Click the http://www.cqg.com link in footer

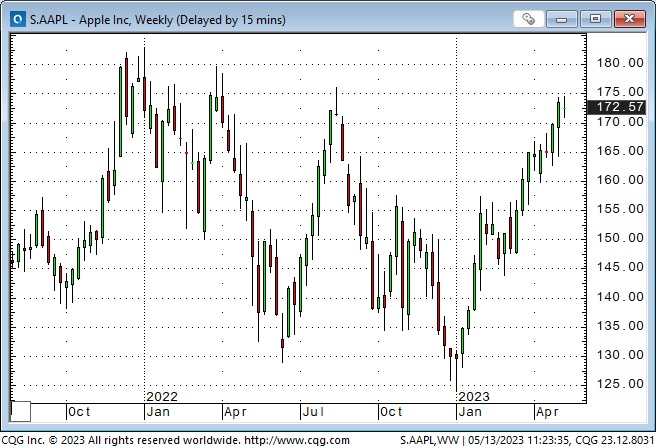(297, 440)
